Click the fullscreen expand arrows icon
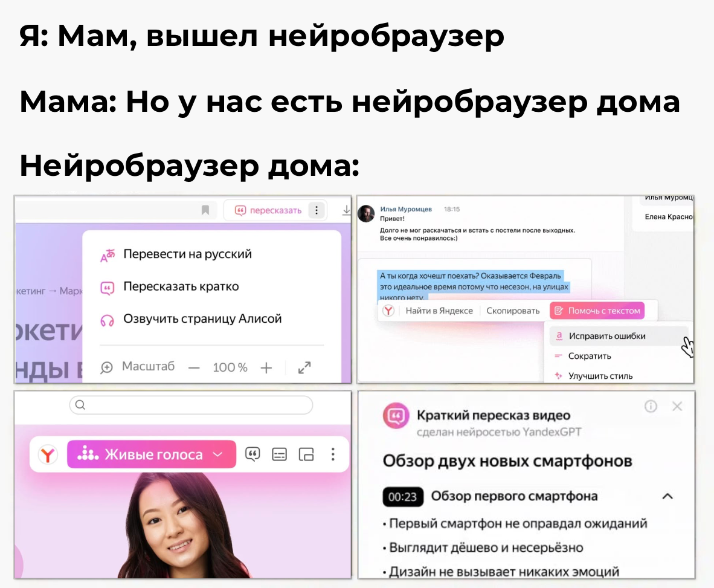714x588 pixels. click(x=304, y=367)
